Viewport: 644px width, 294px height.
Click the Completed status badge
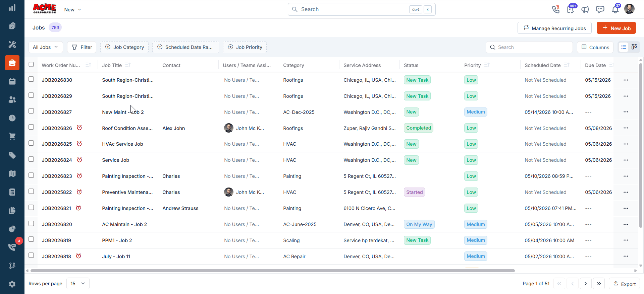pyautogui.click(x=419, y=128)
